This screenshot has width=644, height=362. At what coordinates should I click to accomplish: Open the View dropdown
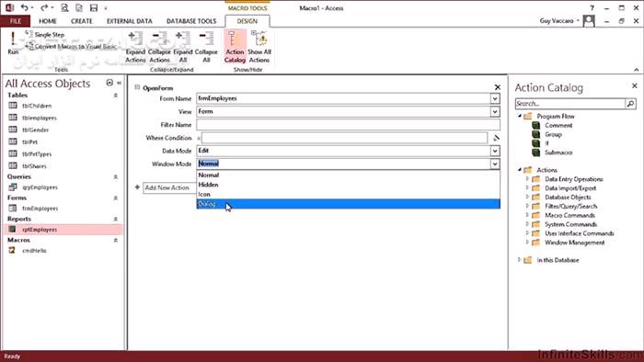[x=495, y=111]
